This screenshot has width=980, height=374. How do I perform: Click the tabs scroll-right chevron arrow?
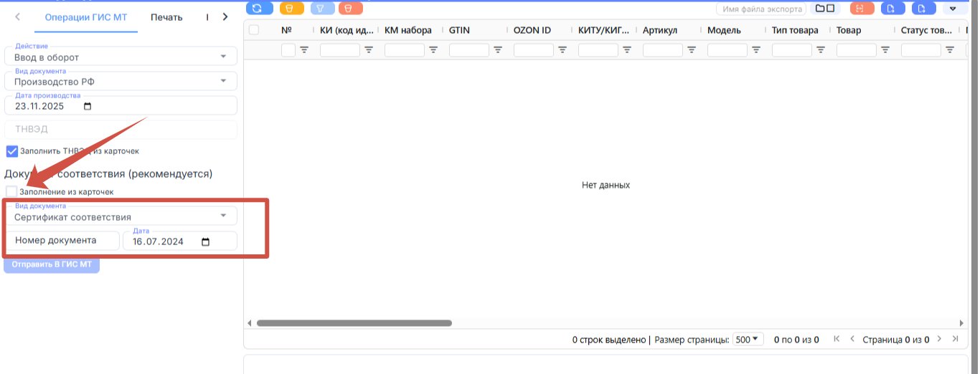pos(225,16)
